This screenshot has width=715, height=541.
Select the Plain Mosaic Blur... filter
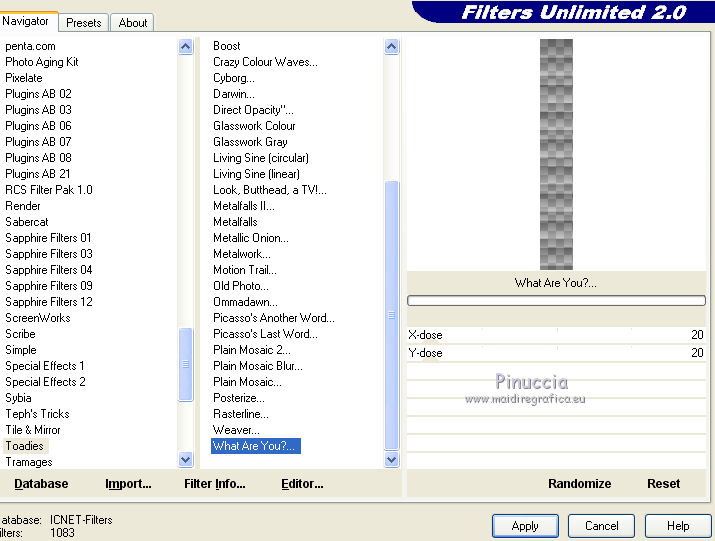pos(258,366)
